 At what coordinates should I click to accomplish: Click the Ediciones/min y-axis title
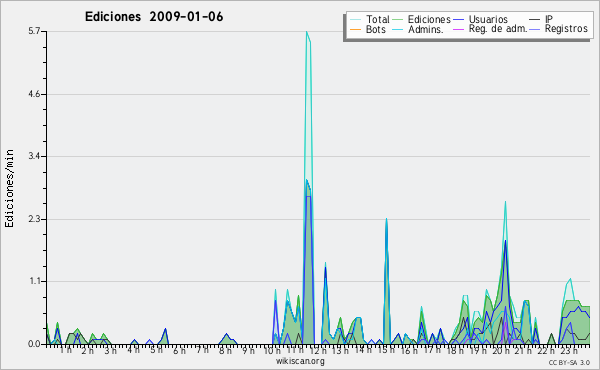(9, 188)
